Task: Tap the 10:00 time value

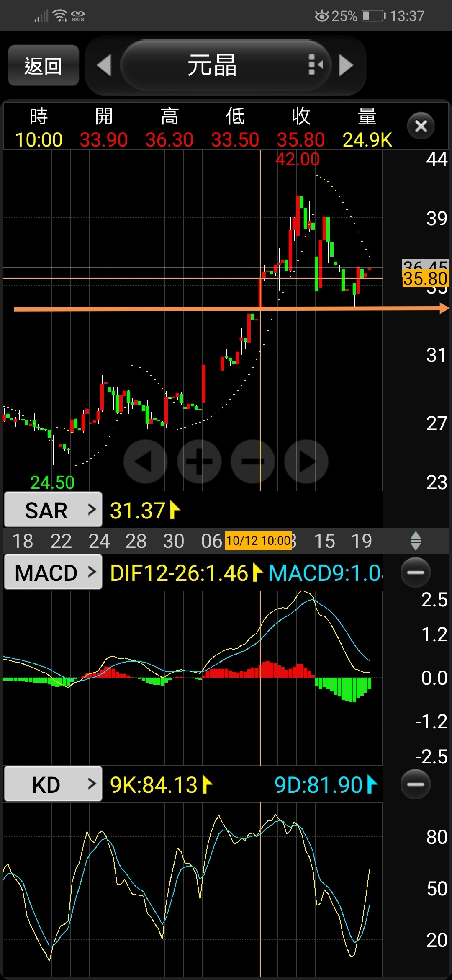Action: pos(39,139)
